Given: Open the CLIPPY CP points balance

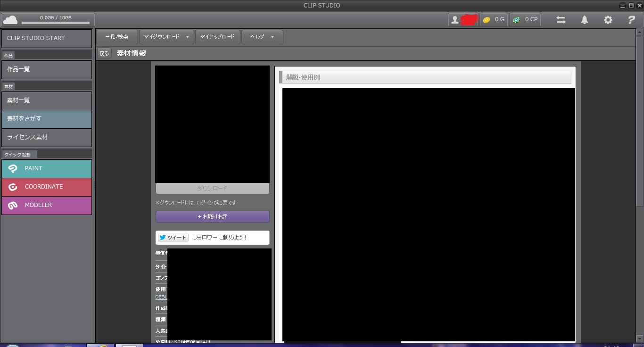Looking at the screenshot, I should 525,20.
